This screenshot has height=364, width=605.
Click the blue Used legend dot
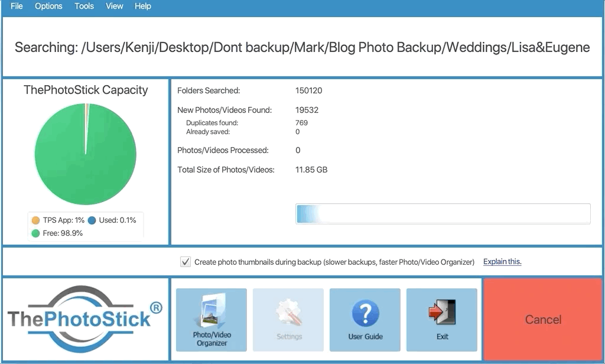[92, 220]
